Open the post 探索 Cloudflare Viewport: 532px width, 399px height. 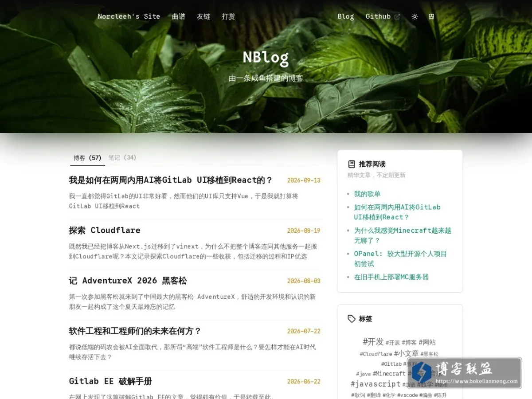click(105, 230)
